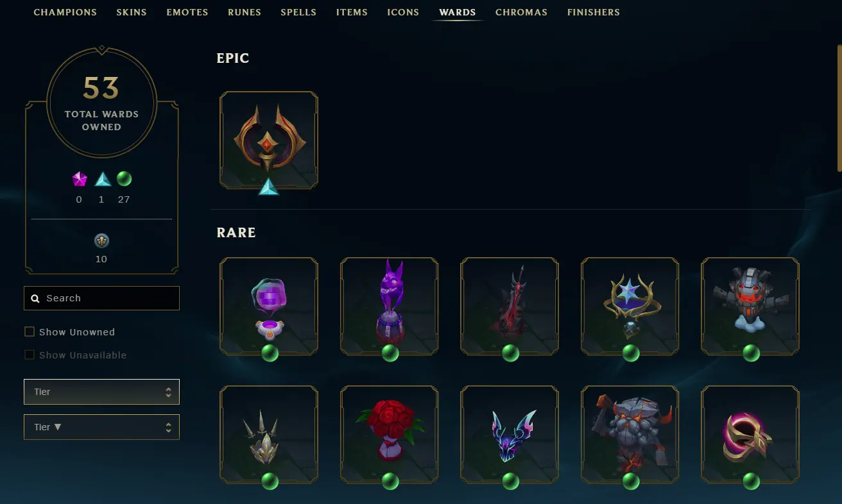The image size is (842, 504).
Task: Select the purple cube ward skin
Action: click(x=269, y=306)
